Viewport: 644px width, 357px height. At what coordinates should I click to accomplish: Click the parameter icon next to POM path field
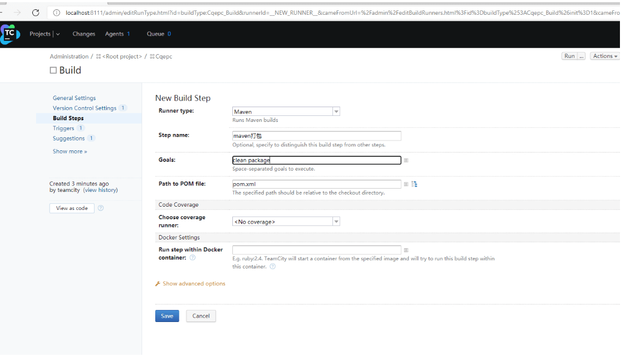(406, 184)
